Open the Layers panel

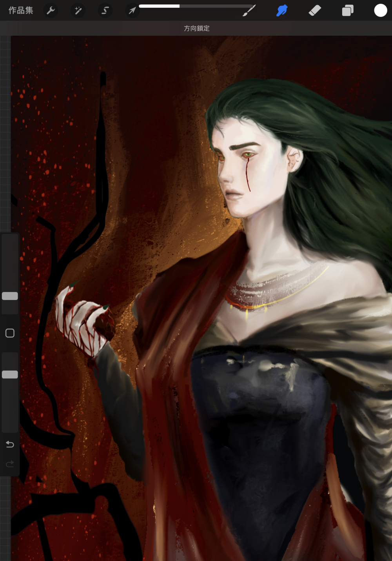[x=348, y=11]
